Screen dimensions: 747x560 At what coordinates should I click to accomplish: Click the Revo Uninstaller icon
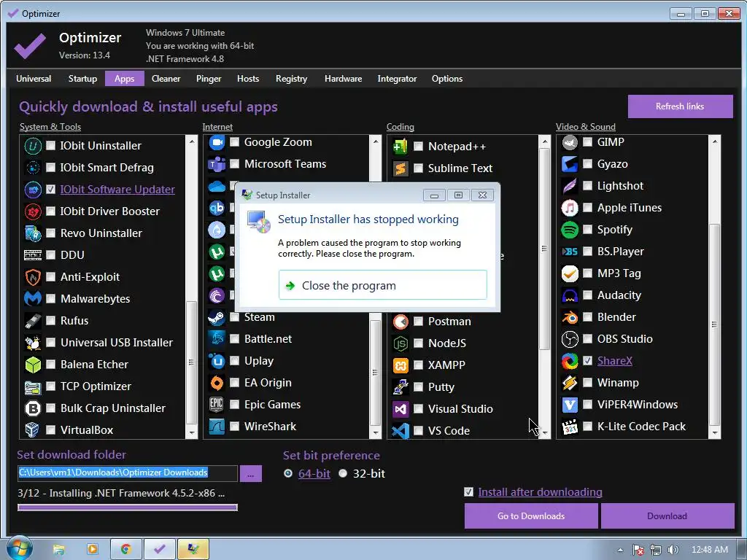point(33,233)
